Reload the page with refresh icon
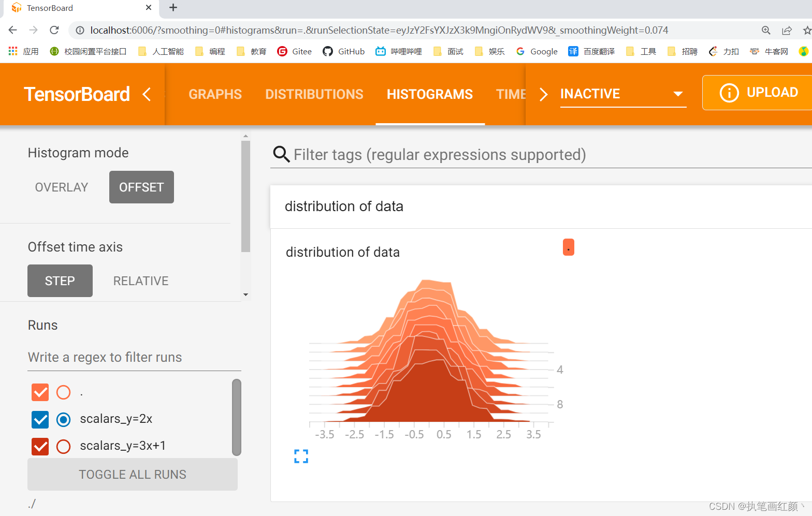 54,30
